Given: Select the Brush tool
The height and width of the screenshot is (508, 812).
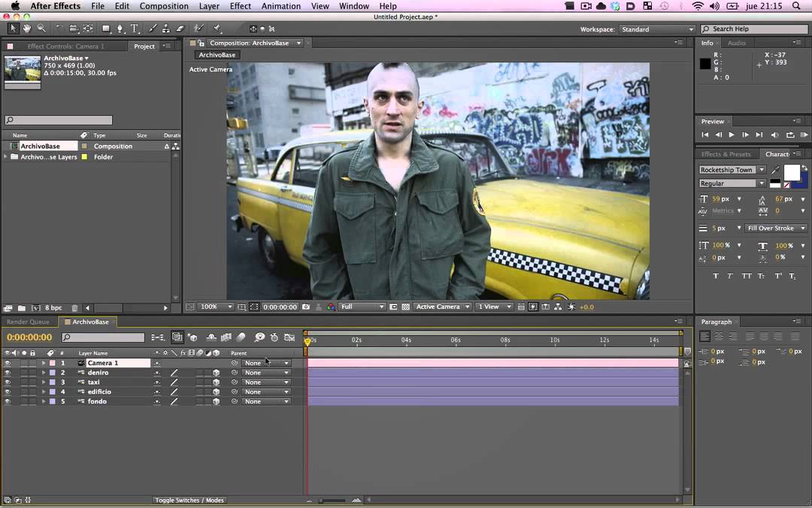Looking at the screenshot, I should pos(152,29).
